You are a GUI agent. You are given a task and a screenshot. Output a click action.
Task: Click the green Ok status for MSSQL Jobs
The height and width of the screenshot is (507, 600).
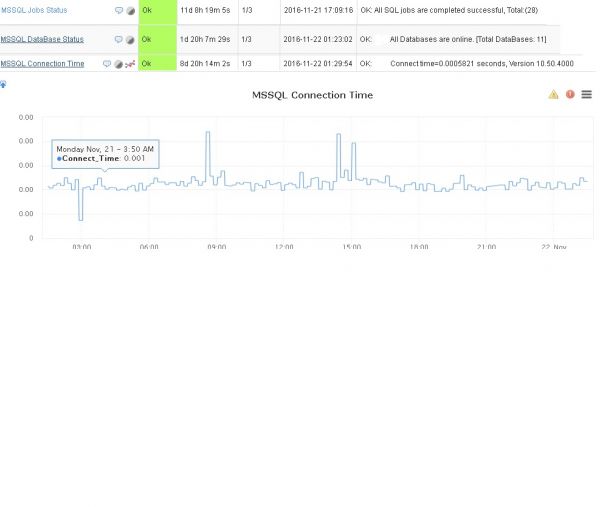tap(157, 11)
